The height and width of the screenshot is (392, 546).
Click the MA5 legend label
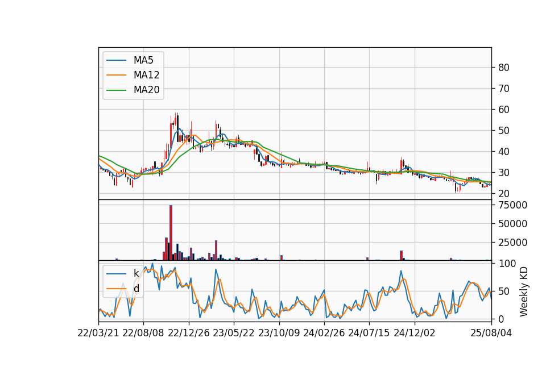click(x=143, y=60)
